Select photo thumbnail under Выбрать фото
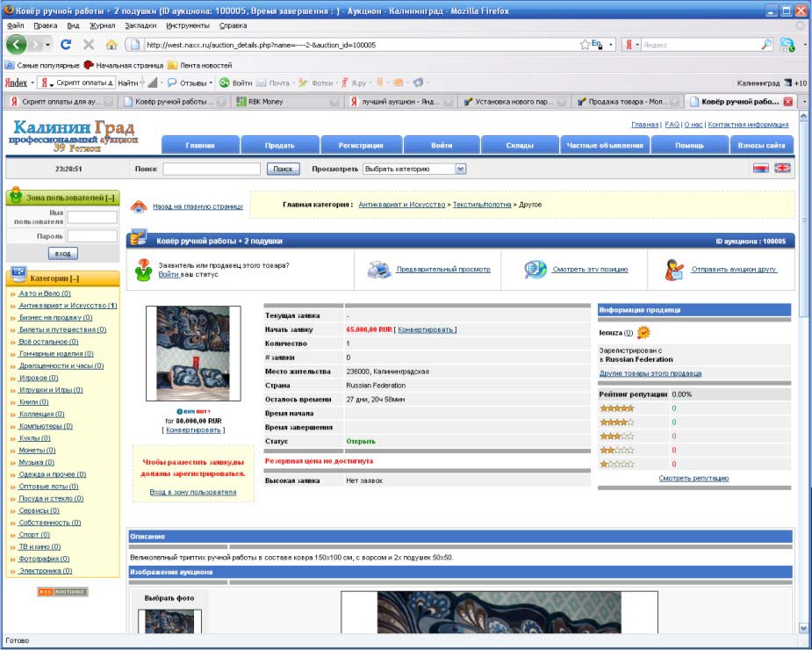The height and width of the screenshot is (650, 812). pos(169,620)
